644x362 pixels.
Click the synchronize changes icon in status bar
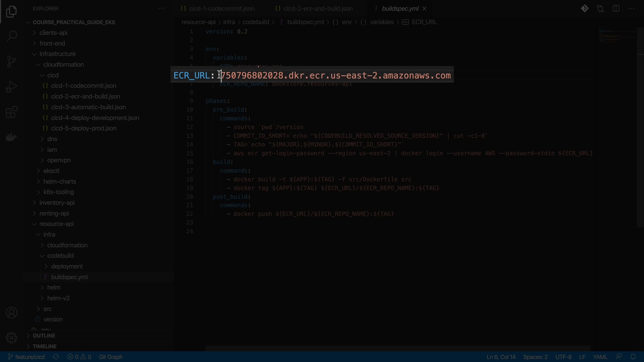(x=56, y=357)
